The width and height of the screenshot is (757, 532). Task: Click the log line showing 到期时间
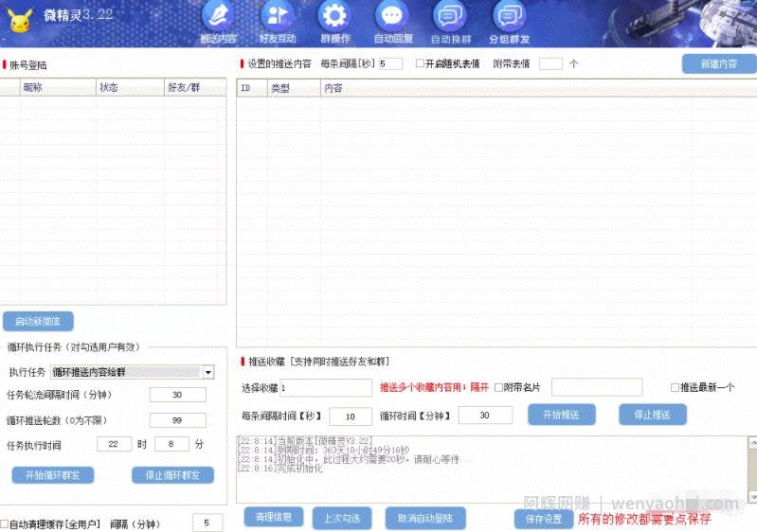point(324,450)
